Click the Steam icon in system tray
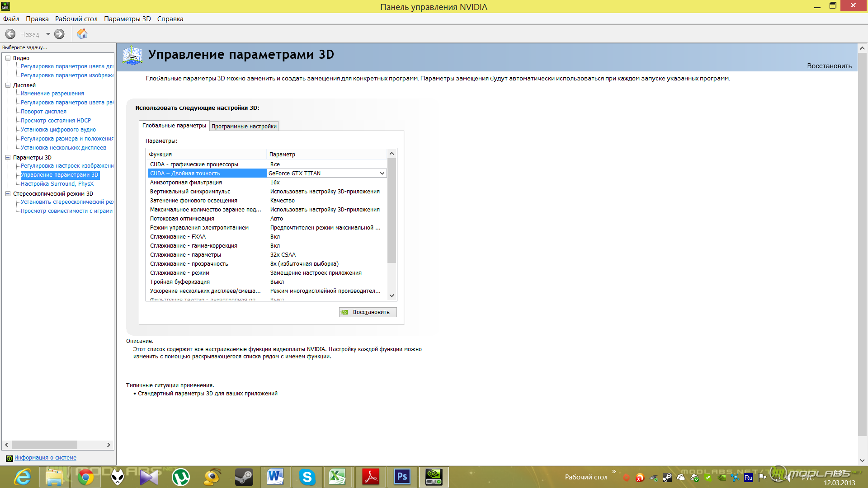Viewport: 868px width, 488px height. point(667,478)
